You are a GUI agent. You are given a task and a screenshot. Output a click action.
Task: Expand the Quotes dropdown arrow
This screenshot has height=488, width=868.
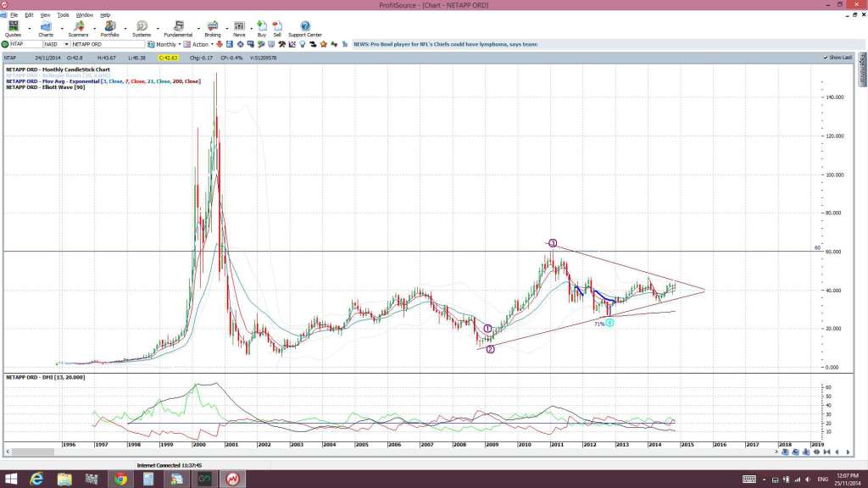[30, 28]
